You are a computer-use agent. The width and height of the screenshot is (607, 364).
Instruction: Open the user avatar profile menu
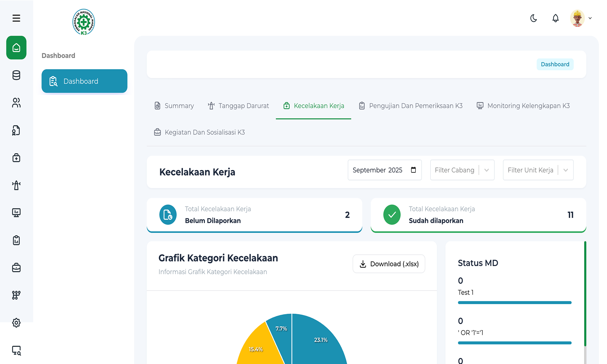580,18
